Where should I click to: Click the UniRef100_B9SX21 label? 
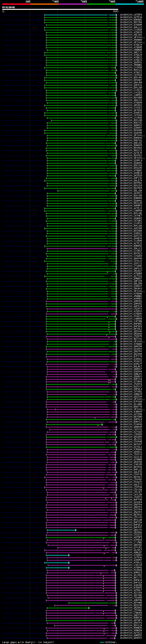(x=131, y=70)
